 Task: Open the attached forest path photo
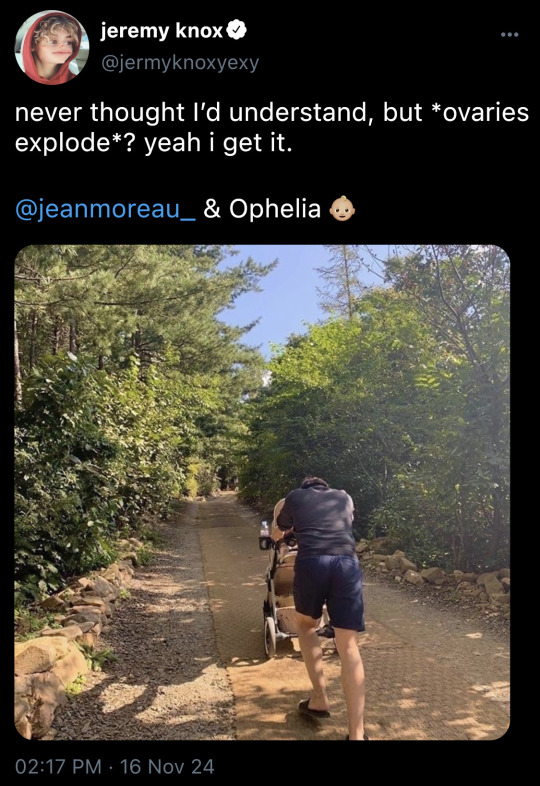262,492
